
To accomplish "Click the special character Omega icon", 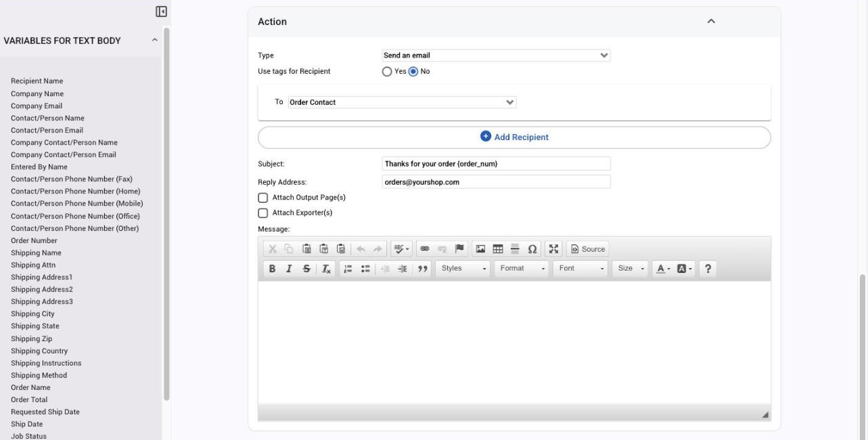I will pyautogui.click(x=532, y=249).
